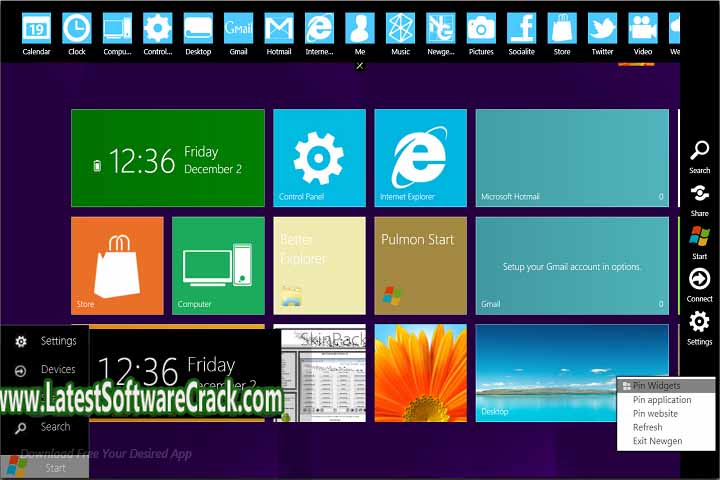
Task: Open the Connect charm arrow icon
Action: pos(700,282)
